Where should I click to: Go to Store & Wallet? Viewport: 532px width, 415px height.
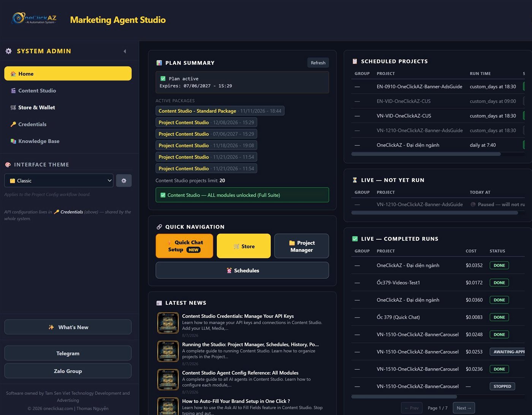click(68, 107)
